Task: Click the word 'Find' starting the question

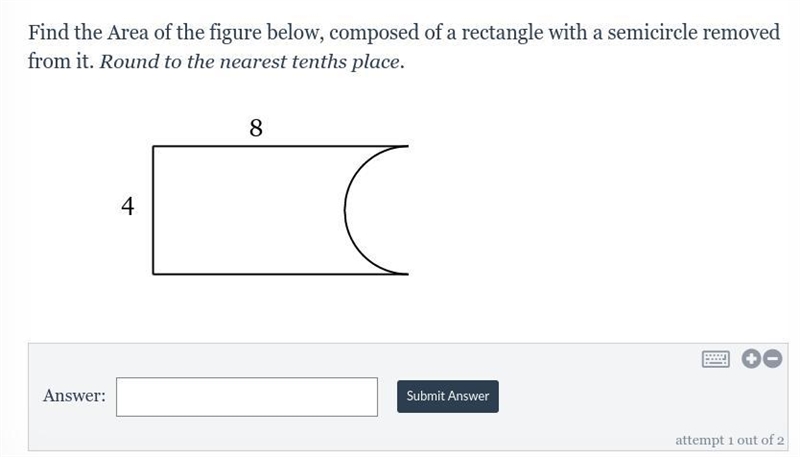Action: click(x=48, y=32)
